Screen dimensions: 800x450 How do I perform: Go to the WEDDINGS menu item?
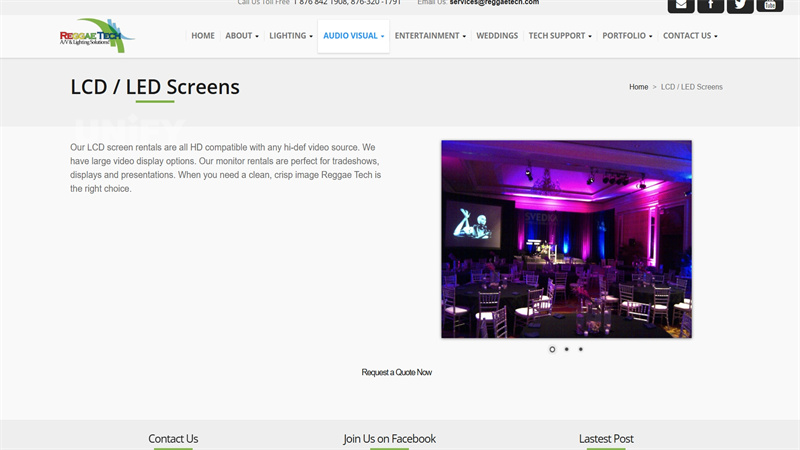(x=497, y=36)
